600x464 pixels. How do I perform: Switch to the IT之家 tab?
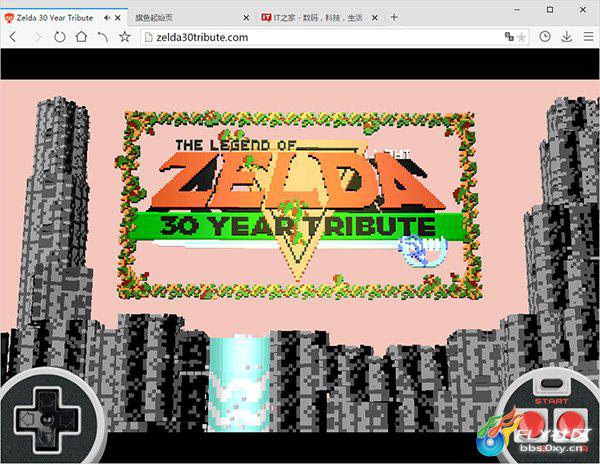(318, 18)
